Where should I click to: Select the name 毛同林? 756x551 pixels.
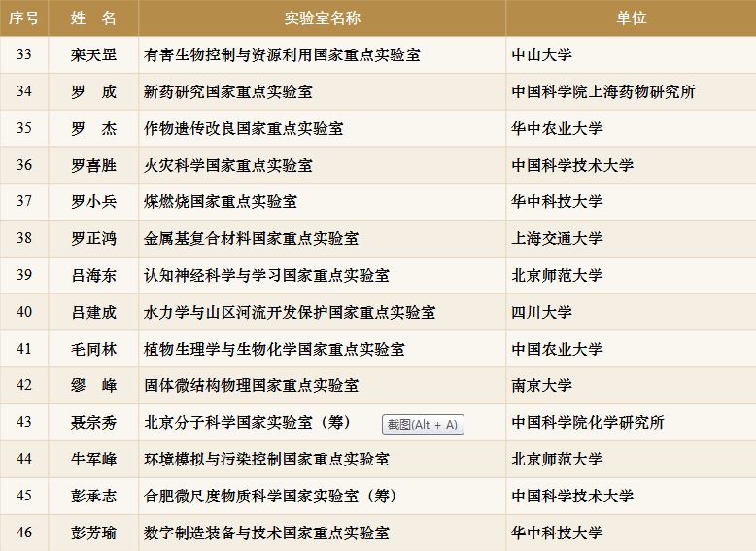tap(93, 349)
